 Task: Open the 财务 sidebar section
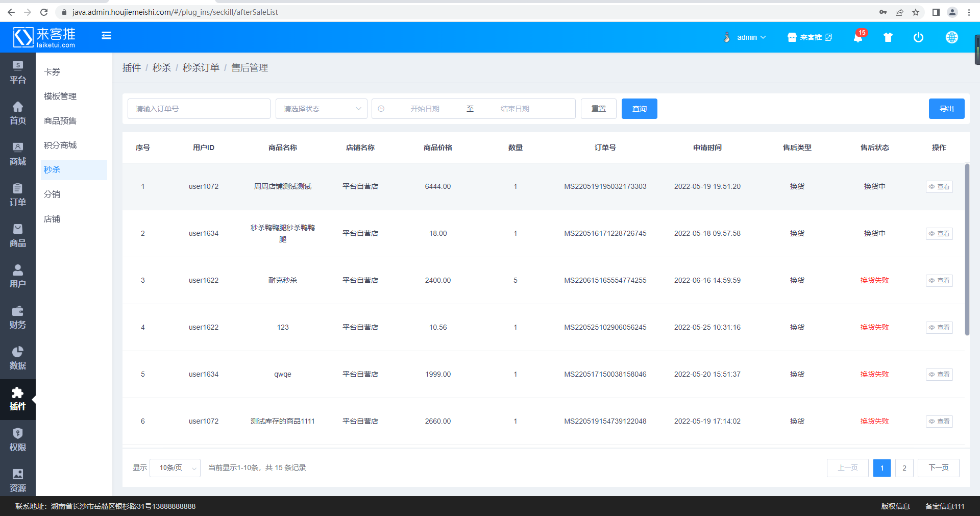coord(18,317)
